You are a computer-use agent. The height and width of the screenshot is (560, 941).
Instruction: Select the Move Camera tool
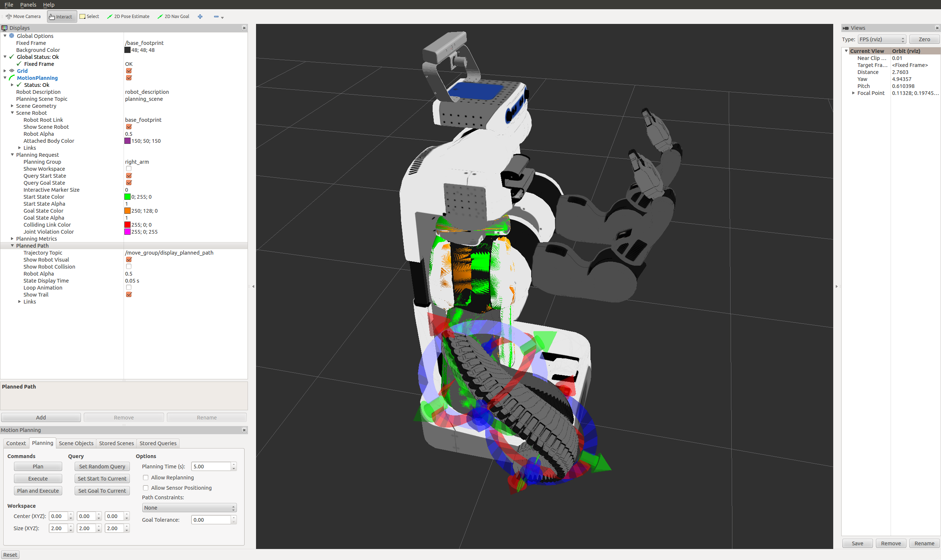click(x=24, y=17)
